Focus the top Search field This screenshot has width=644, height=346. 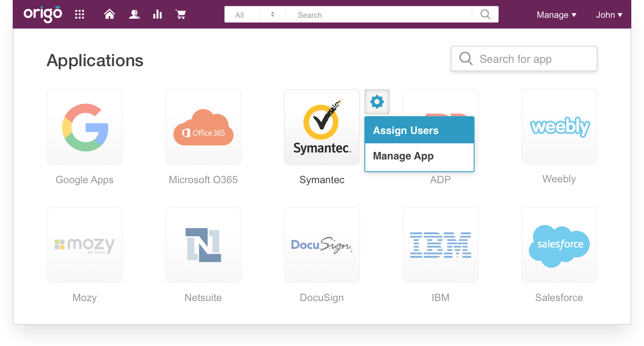pos(379,14)
